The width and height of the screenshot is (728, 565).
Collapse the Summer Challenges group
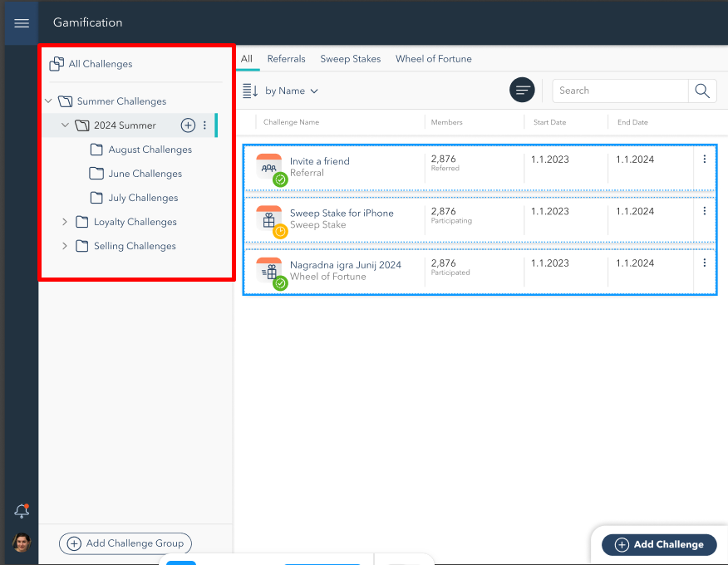[x=48, y=101]
